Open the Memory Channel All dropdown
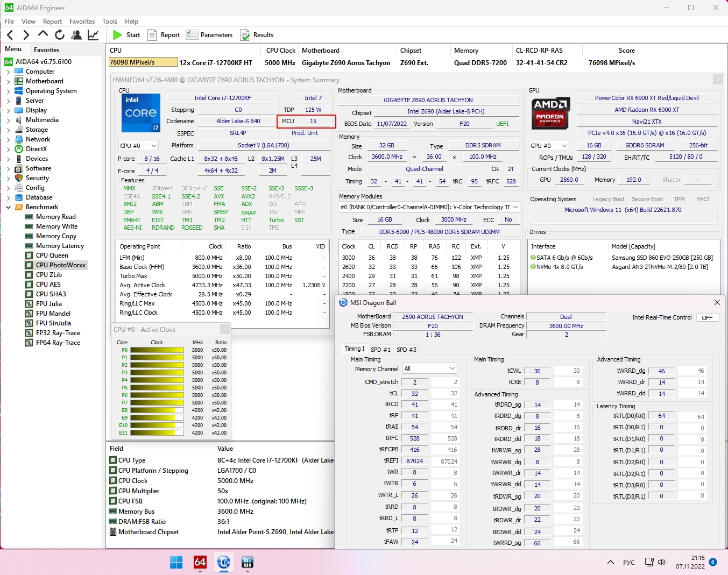 click(430, 368)
